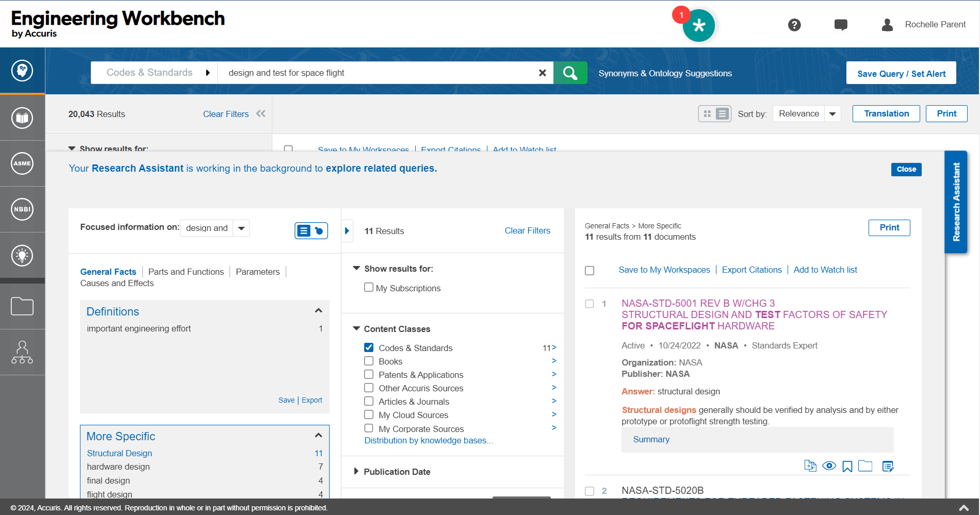The image size is (980, 515).
Task: Preview the NASA-STD-5001 document with eye icon
Action: pos(829,466)
